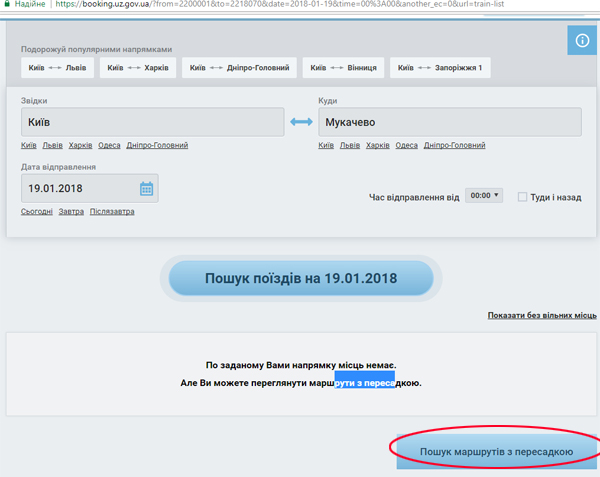Click the 'Куди' field containing Мукачево
The width and height of the screenshot is (600, 477).
[450, 122]
